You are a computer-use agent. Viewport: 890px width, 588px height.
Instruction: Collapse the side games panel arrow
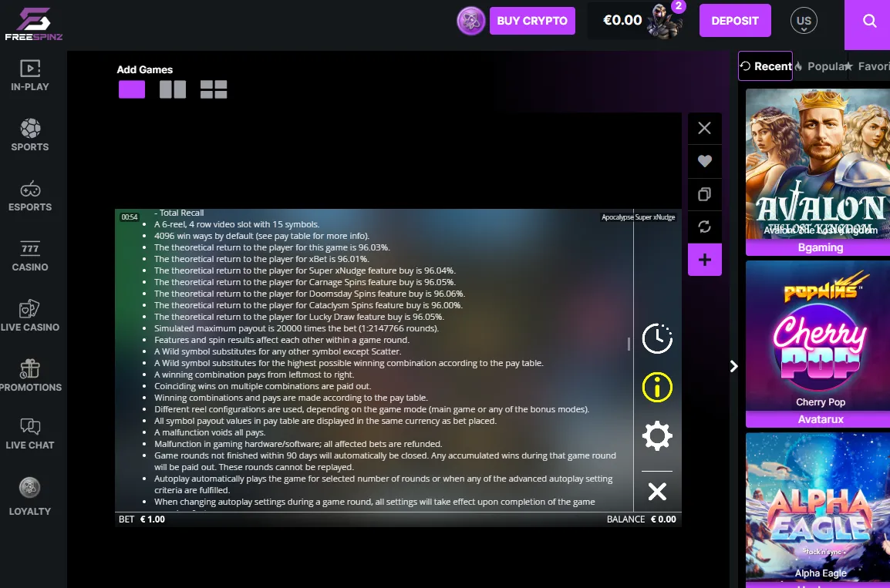pyautogui.click(x=734, y=366)
